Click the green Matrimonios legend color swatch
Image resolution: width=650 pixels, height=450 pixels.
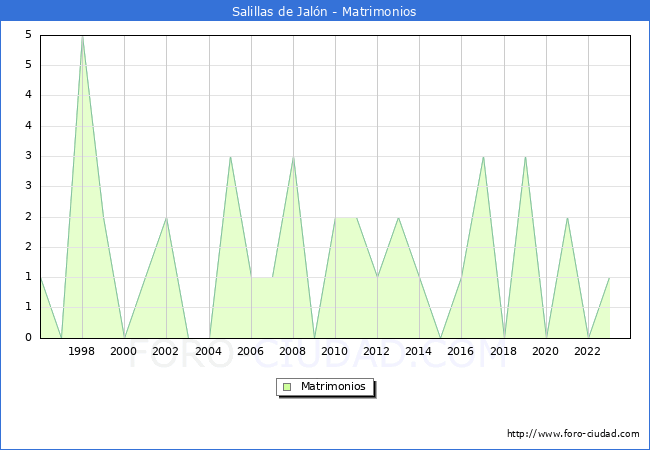click(x=287, y=387)
